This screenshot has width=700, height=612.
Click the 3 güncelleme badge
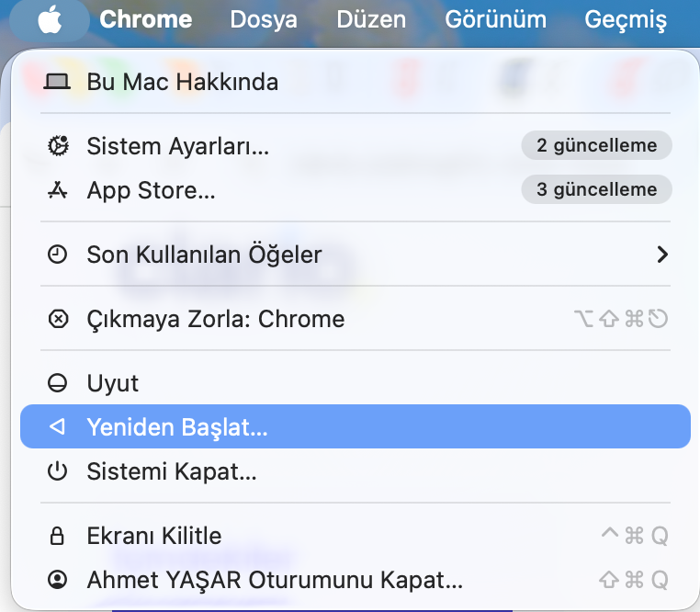tap(596, 189)
